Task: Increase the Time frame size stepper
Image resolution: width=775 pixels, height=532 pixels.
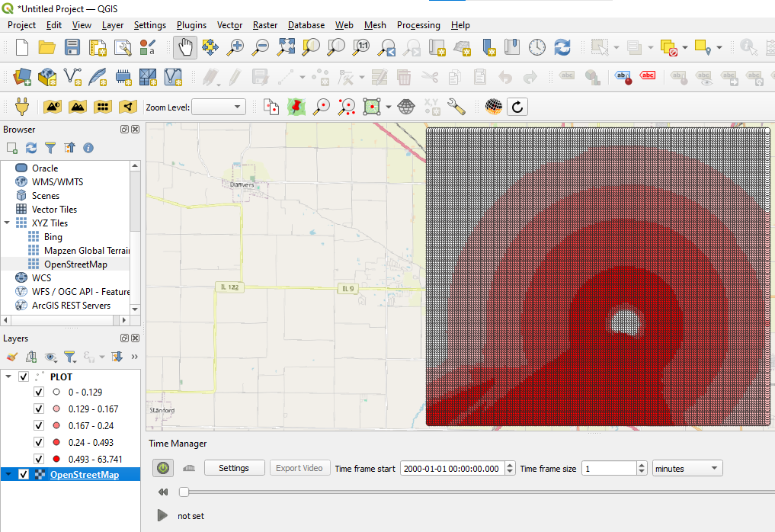Action: 642,465
